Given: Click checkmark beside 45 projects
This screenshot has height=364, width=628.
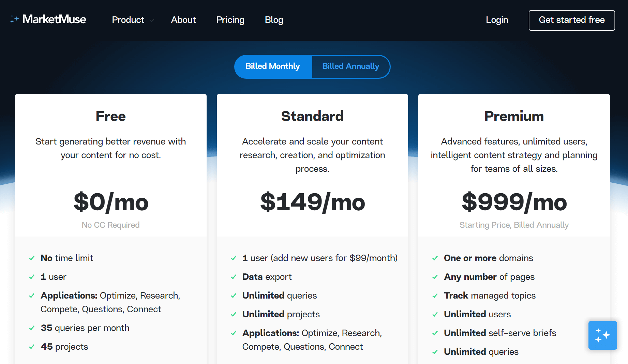Looking at the screenshot, I should click(32, 347).
